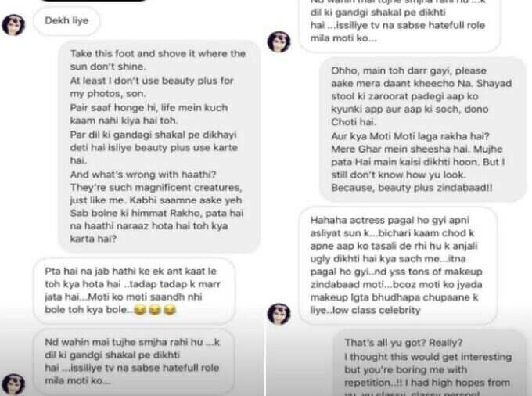Tap middle laughing emoji after 'kya bole'

155,310
